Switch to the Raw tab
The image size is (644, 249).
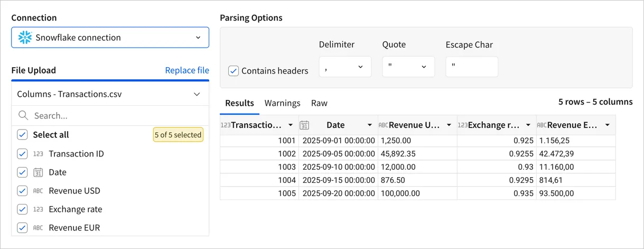tap(319, 104)
